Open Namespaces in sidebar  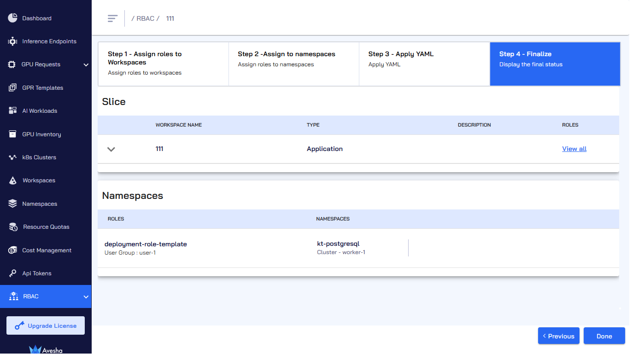pos(40,204)
